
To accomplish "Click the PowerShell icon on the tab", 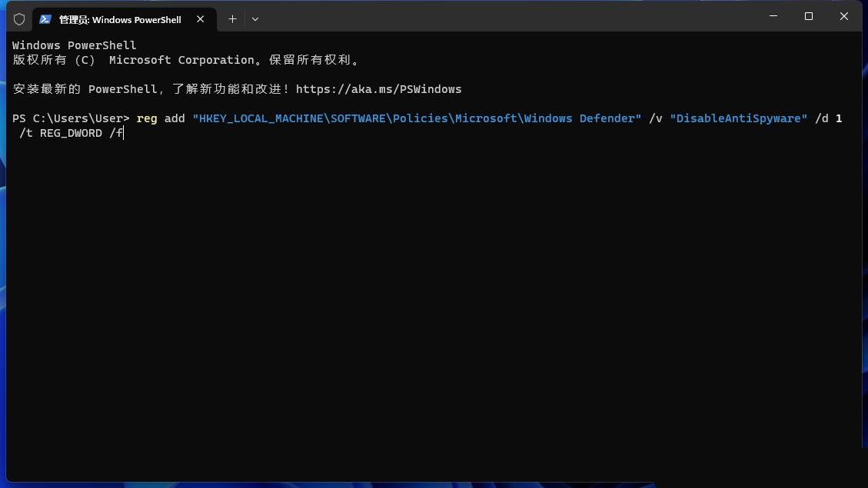I will (x=46, y=19).
